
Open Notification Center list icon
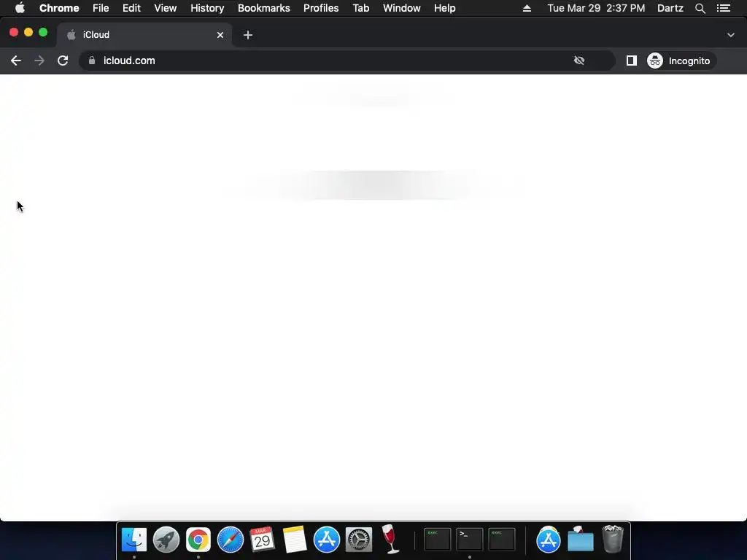(724, 8)
